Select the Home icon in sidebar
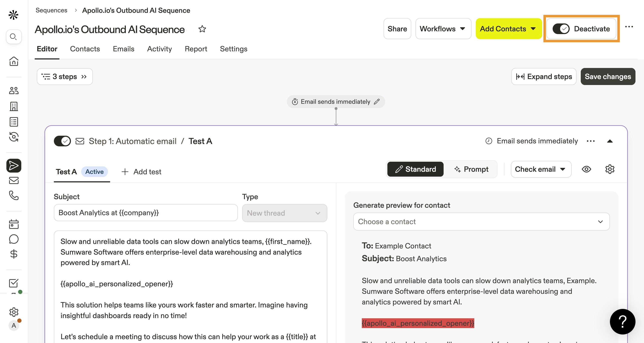Viewport: 644px width, 343px height. [13, 62]
